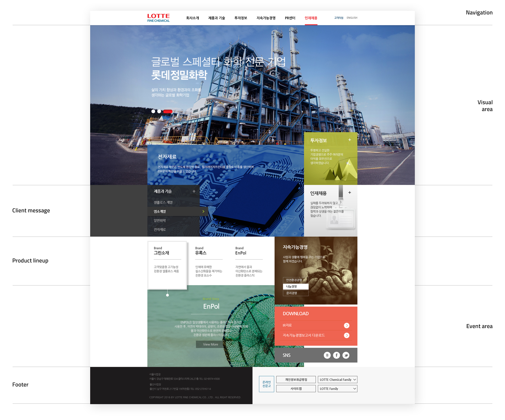Open 투자정보 in the top navigation
Image resolution: width=505 pixels, height=420 pixels.
pyautogui.click(x=241, y=18)
